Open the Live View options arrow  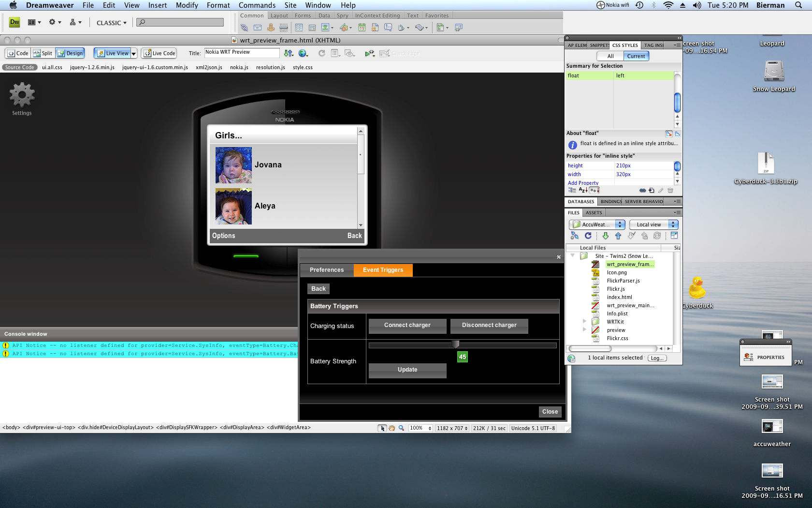pos(134,53)
